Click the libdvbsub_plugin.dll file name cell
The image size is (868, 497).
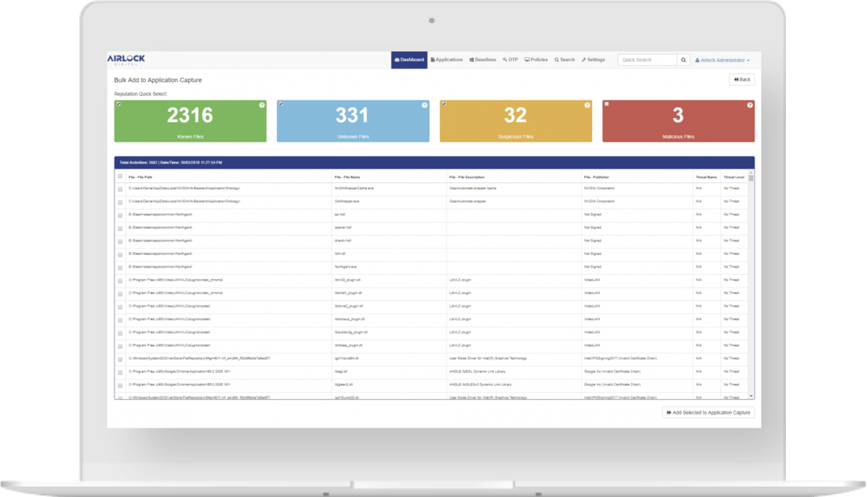click(x=350, y=319)
